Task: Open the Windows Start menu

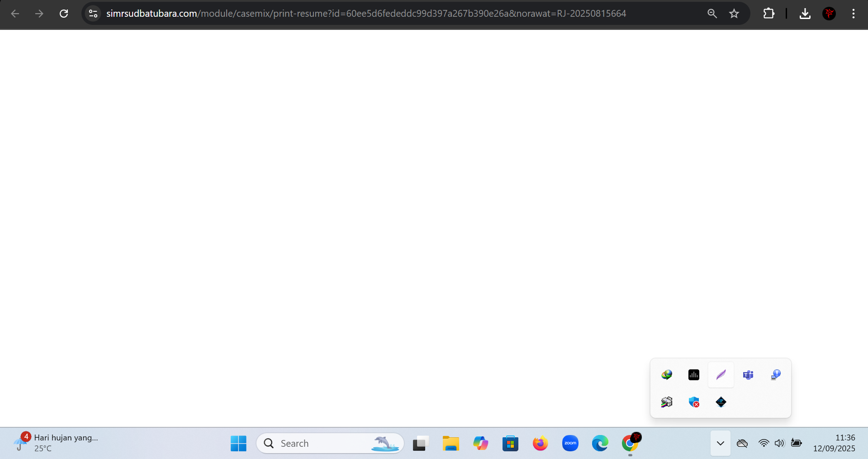Action: coord(238,443)
